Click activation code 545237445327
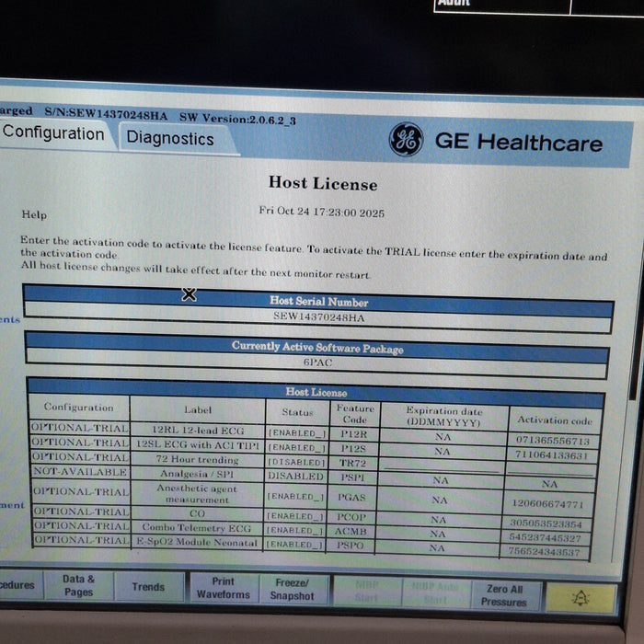644x644 pixels. click(x=545, y=537)
